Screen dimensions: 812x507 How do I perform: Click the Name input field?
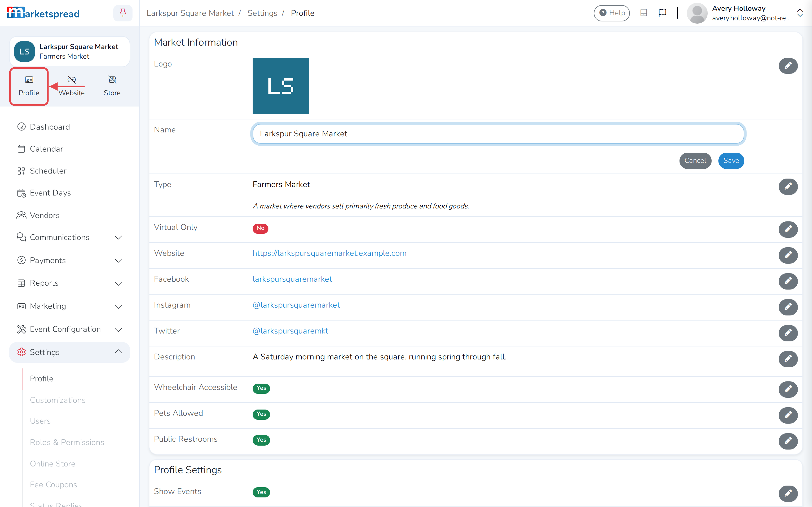(x=498, y=134)
